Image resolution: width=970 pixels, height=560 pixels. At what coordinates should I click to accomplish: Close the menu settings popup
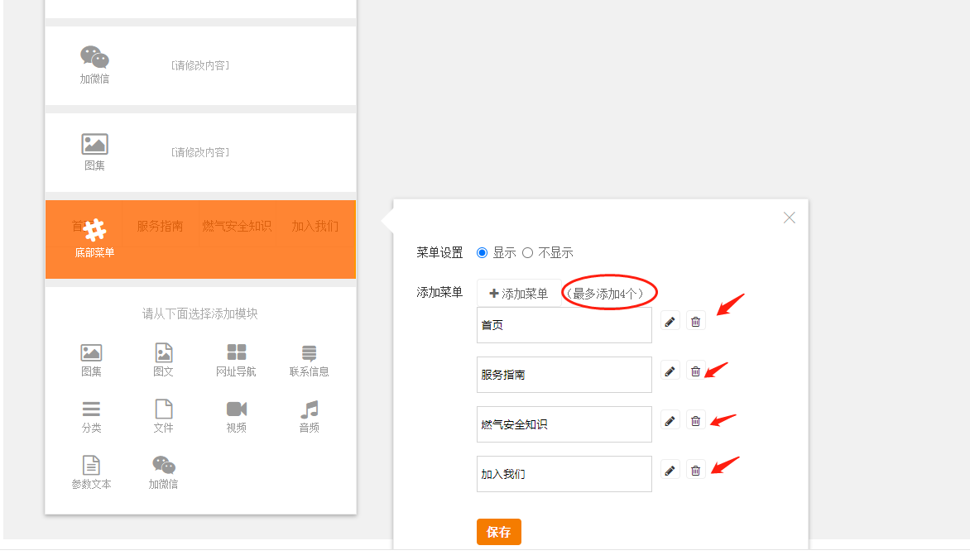click(790, 218)
